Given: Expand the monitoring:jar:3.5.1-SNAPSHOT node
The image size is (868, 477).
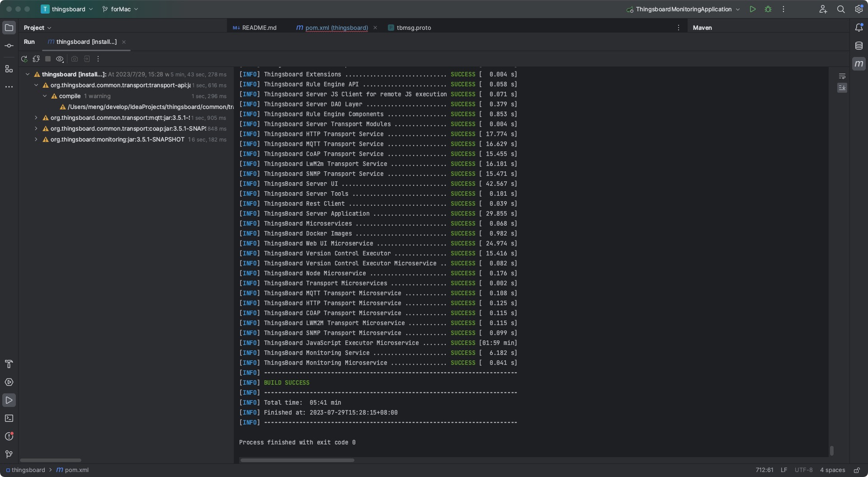Looking at the screenshot, I should tap(36, 139).
